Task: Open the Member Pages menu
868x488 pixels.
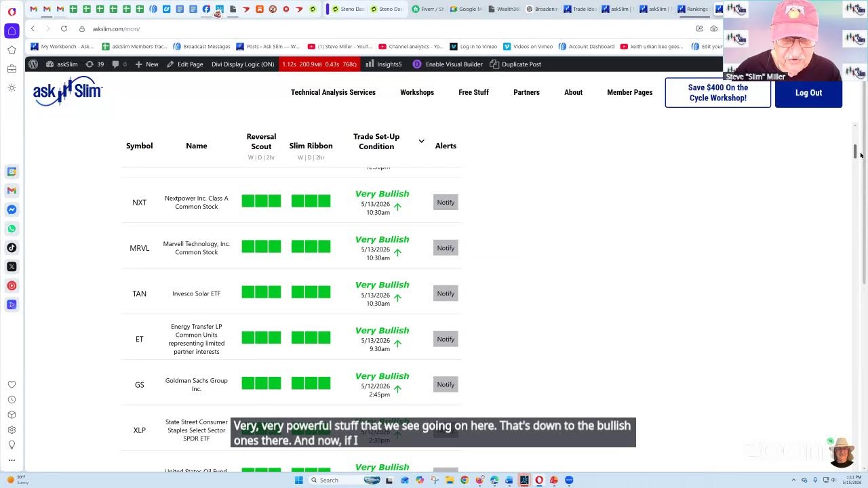Action: pos(629,92)
